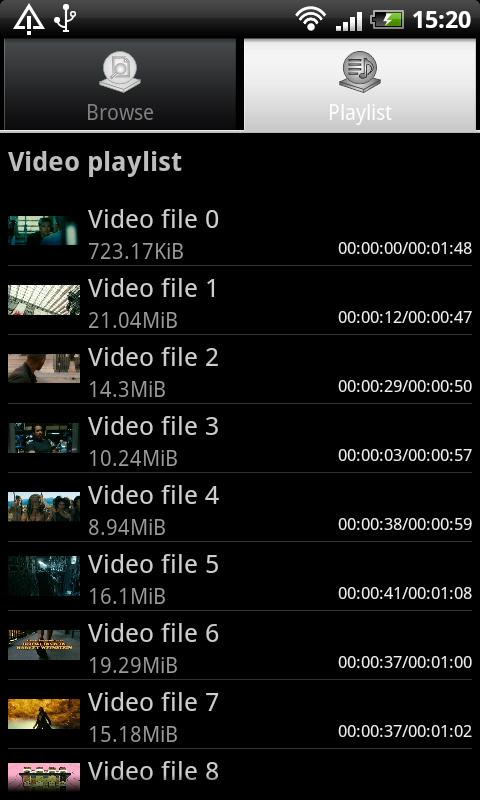The height and width of the screenshot is (800, 480).
Task: Click the 00:00:12/00:00:47 progress time
Action: [x=405, y=317]
